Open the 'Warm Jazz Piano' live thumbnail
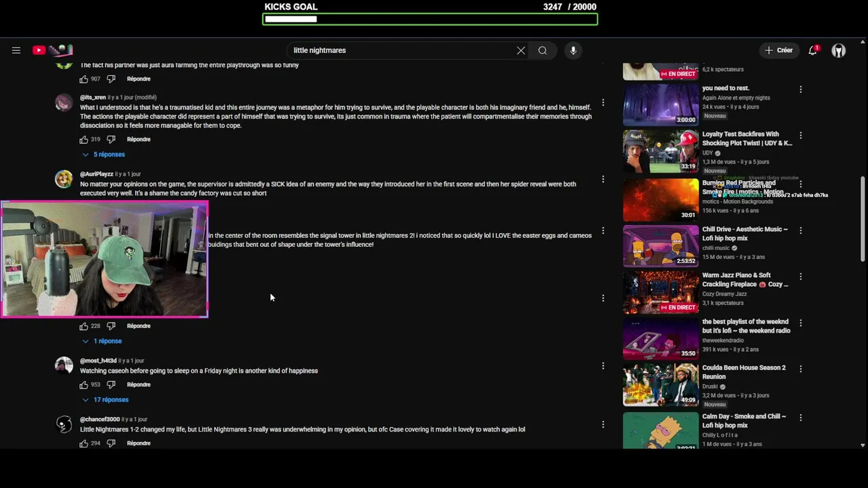This screenshot has width=868, height=488. 660,291
